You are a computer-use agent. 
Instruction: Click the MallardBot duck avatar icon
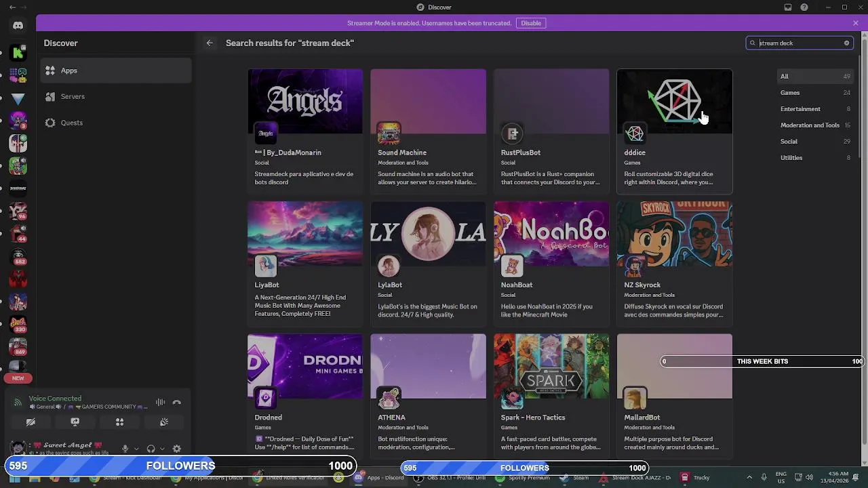click(635, 399)
